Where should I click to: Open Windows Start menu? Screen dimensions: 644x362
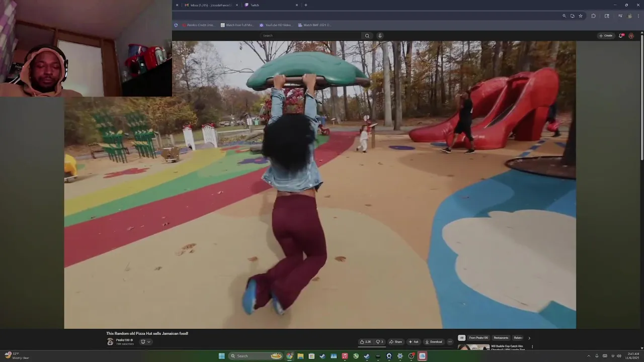click(221, 356)
